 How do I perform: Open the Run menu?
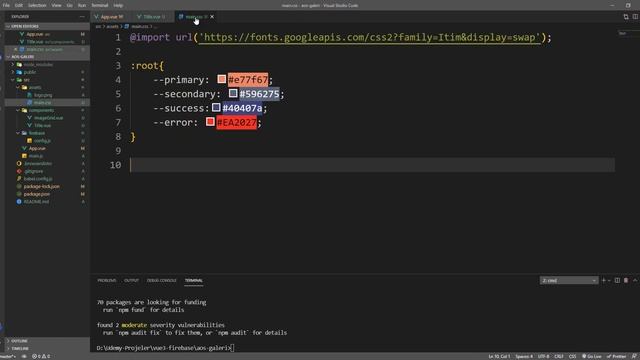pos(82,5)
